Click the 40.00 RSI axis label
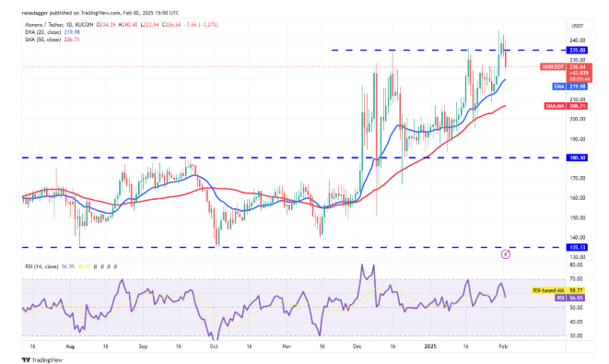This screenshot has height=364, width=609. coord(576,322)
